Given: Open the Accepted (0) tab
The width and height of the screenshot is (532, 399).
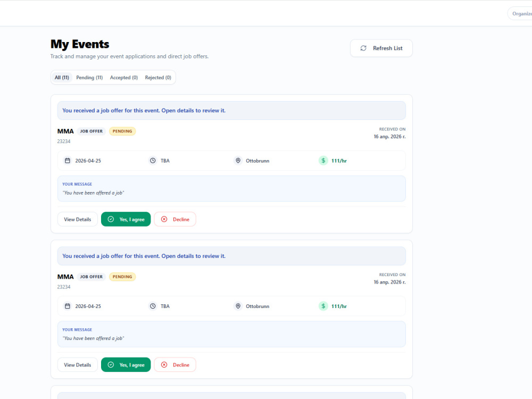Looking at the screenshot, I should 124,77.
